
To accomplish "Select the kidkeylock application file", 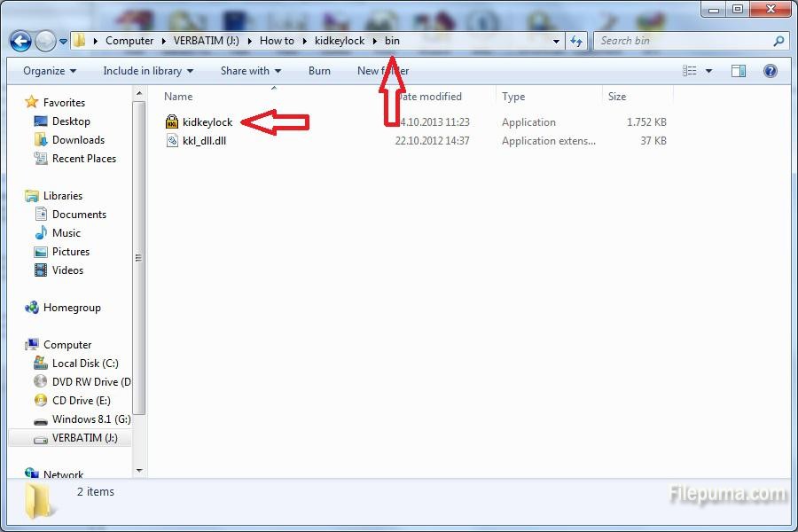I will pyautogui.click(x=207, y=122).
